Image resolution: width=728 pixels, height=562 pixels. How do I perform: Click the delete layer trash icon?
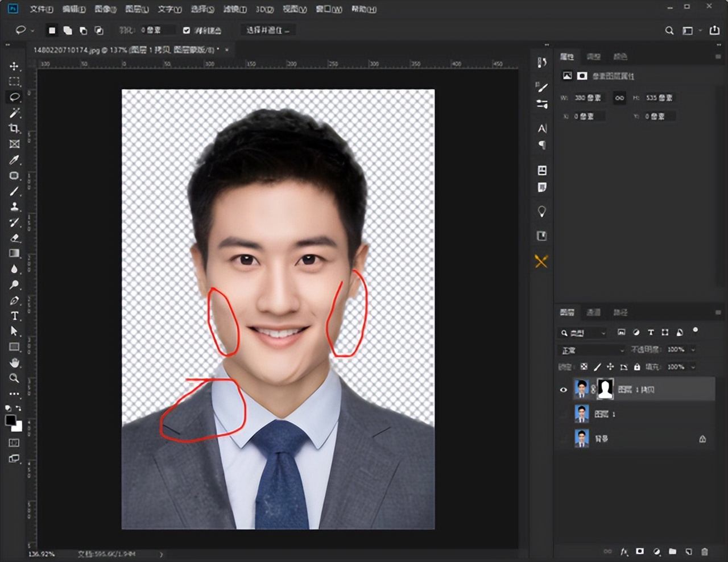(705, 551)
